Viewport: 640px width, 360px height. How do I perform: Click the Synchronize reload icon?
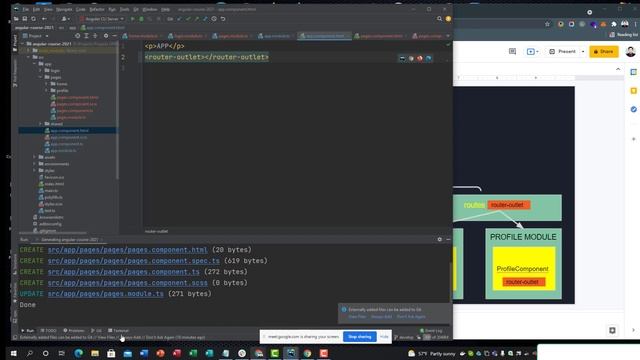[x=33, y=19]
